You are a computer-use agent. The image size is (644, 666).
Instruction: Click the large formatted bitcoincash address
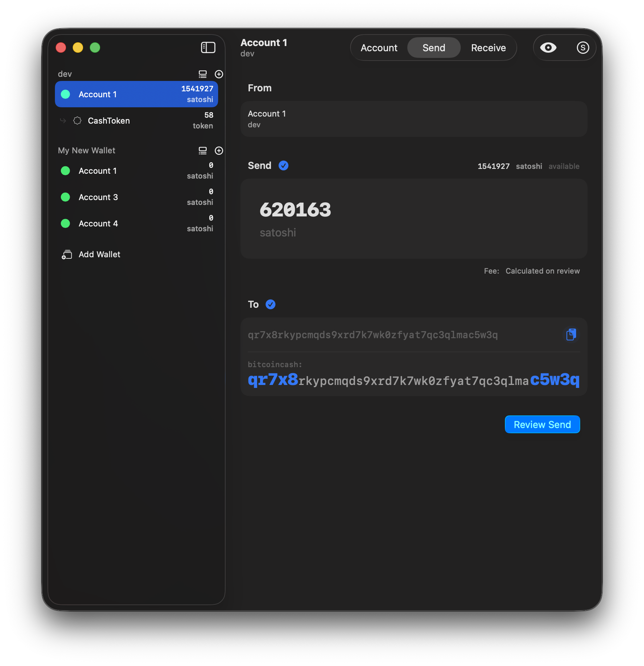[414, 380]
